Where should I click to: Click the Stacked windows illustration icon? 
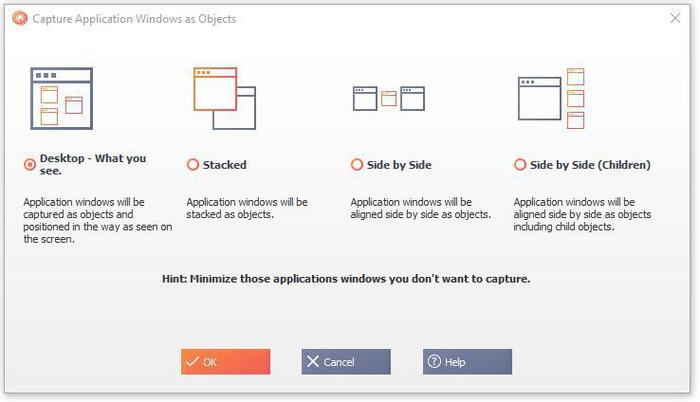(x=224, y=98)
